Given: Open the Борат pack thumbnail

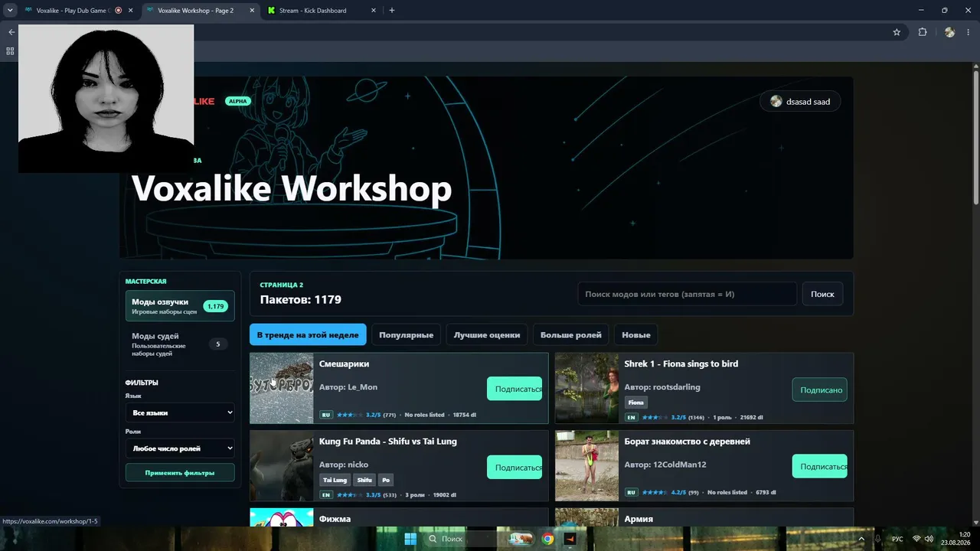Looking at the screenshot, I should tap(587, 465).
